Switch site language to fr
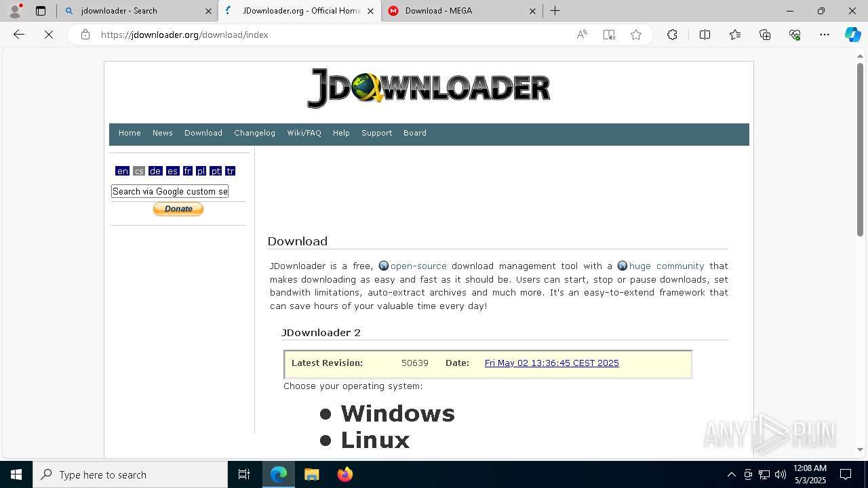This screenshot has height=488, width=868. pyautogui.click(x=188, y=171)
